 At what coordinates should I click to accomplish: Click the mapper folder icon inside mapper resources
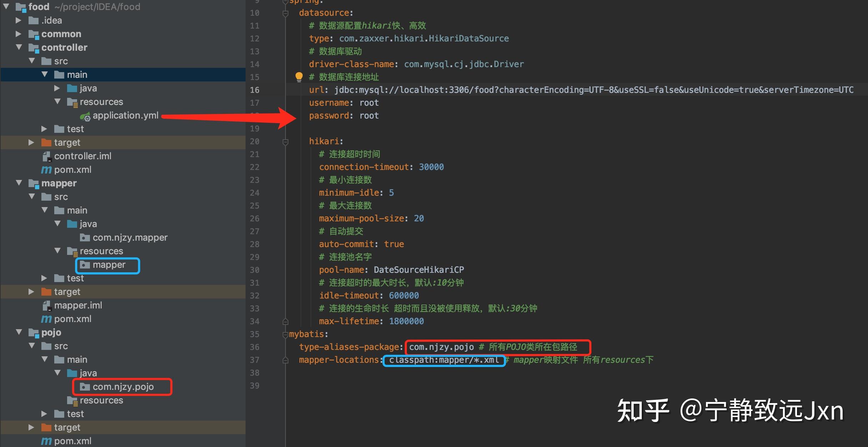click(x=85, y=265)
